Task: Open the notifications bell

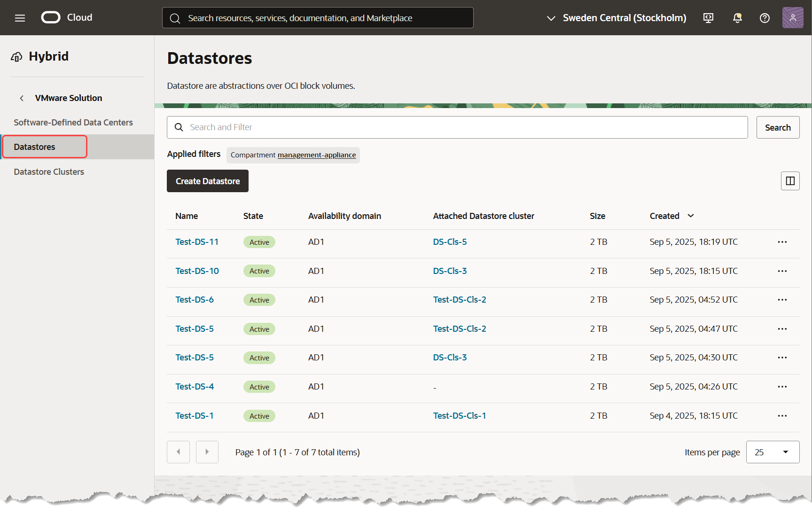Action: pos(737,18)
